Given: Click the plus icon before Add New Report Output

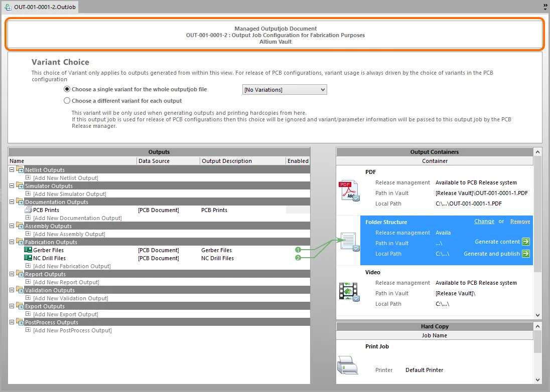Looking at the screenshot, I should point(28,282).
